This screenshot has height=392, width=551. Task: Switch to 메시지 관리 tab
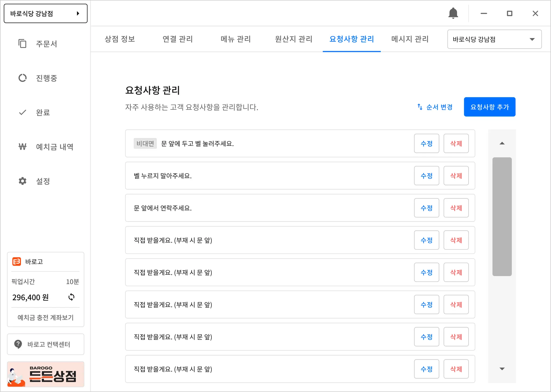409,39
